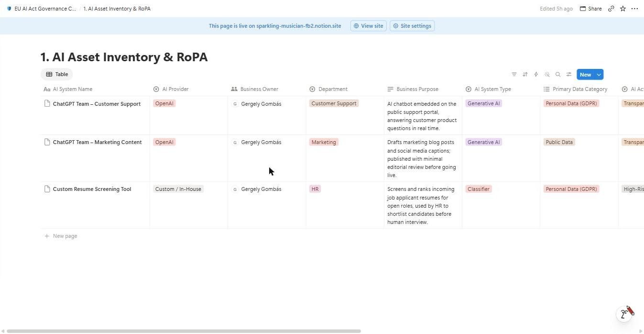
Task: Copy the page link with the chain icon
Action: pos(611,9)
